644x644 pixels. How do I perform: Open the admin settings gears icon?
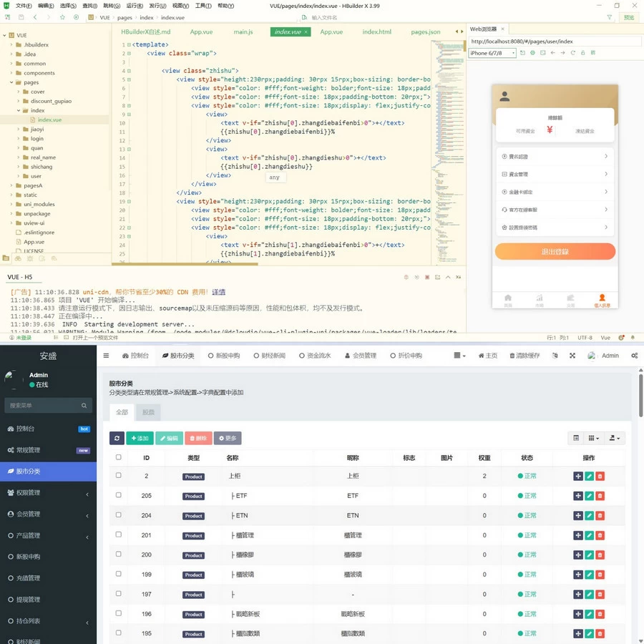pos(635,356)
